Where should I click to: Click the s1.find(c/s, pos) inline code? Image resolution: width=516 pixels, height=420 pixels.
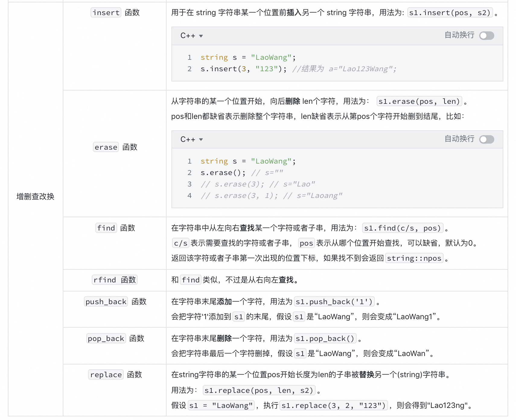click(x=403, y=228)
